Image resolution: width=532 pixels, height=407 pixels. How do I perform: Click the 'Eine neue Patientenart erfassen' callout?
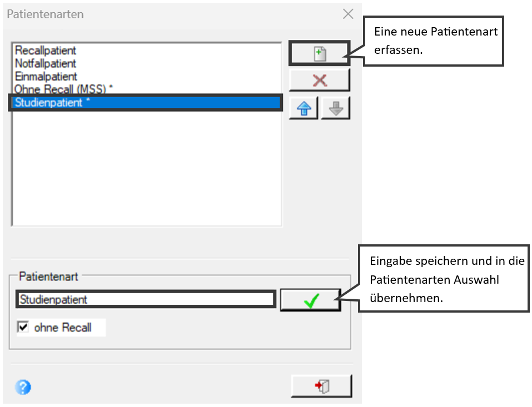point(433,41)
